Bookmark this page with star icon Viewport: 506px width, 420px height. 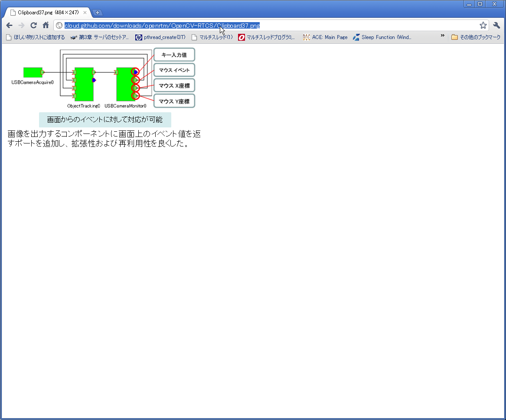coord(483,26)
